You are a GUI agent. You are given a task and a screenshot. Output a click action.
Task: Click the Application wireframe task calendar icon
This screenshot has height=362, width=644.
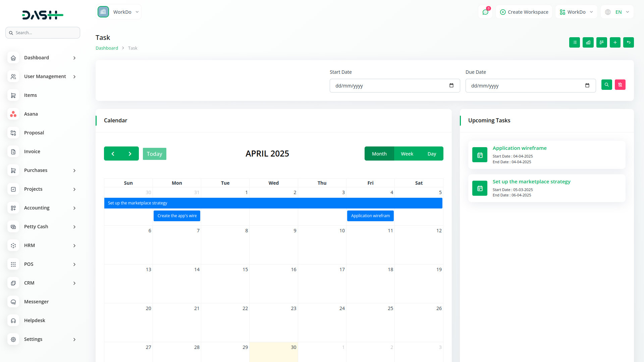pos(480,155)
